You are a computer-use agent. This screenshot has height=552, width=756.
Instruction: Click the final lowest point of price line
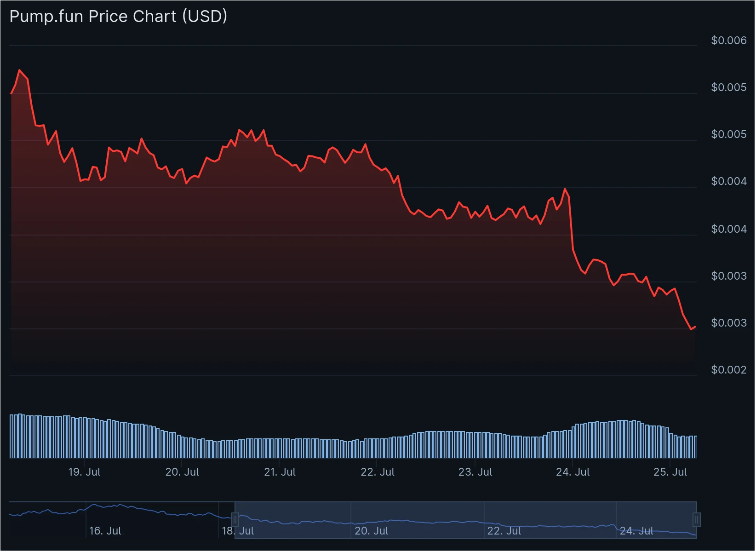pyautogui.click(x=691, y=329)
